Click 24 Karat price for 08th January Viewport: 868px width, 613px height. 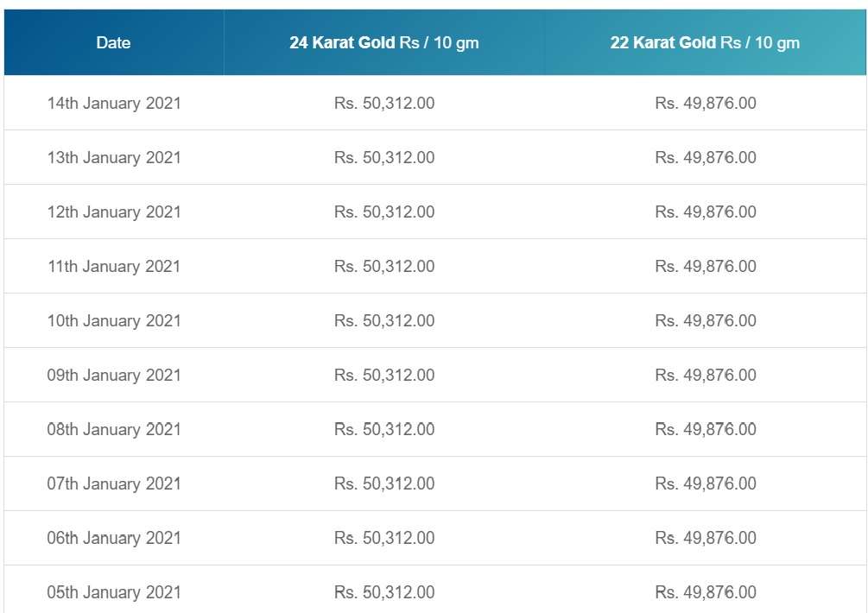[384, 429]
